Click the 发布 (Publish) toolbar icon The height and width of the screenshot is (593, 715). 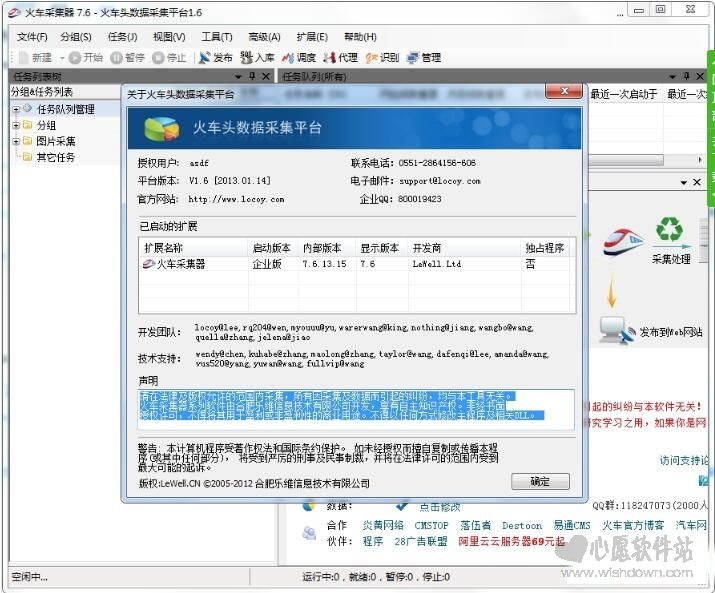pyautogui.click(x=205, y=57)
